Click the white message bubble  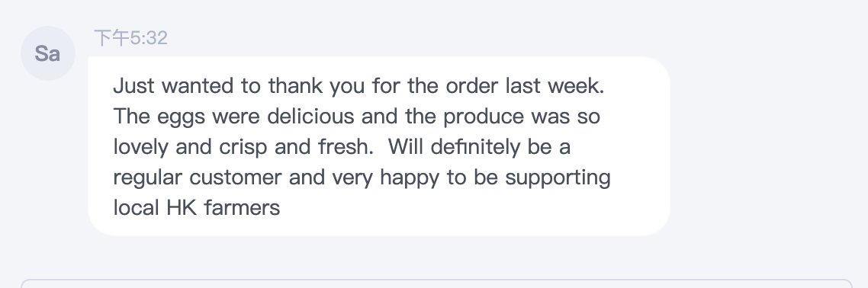coord(378,146)
